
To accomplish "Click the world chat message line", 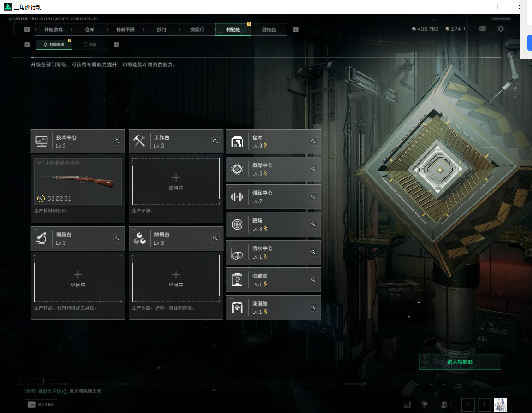I will [x=63, y=391].
